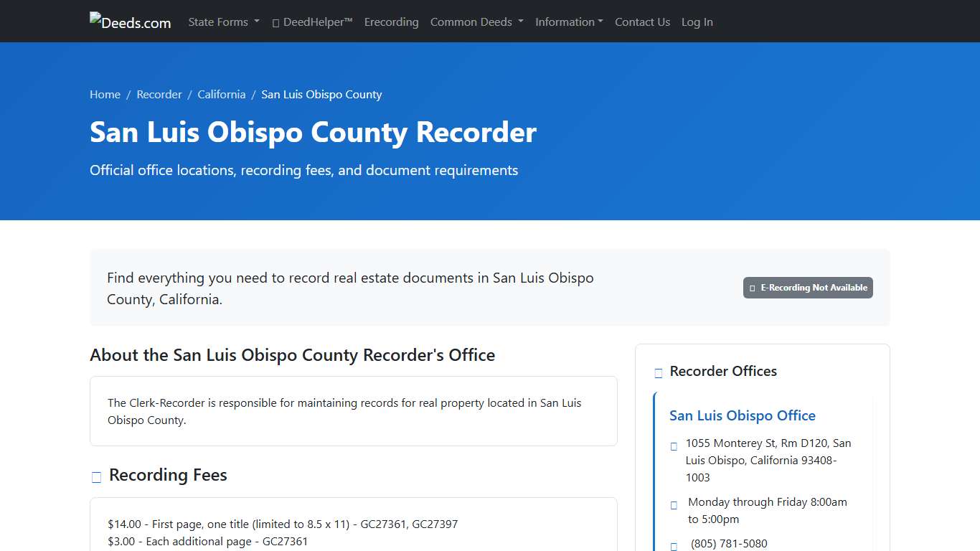Viewport: 980px width, 551px height.
Task: Open the San Luis Obispo Office link
Action: (x=743, y=415)
